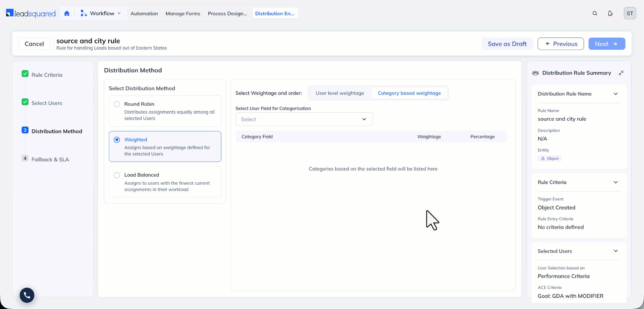
Task: Open the User Field for Categorisation dropdown
Action: [x=304, y=119]
